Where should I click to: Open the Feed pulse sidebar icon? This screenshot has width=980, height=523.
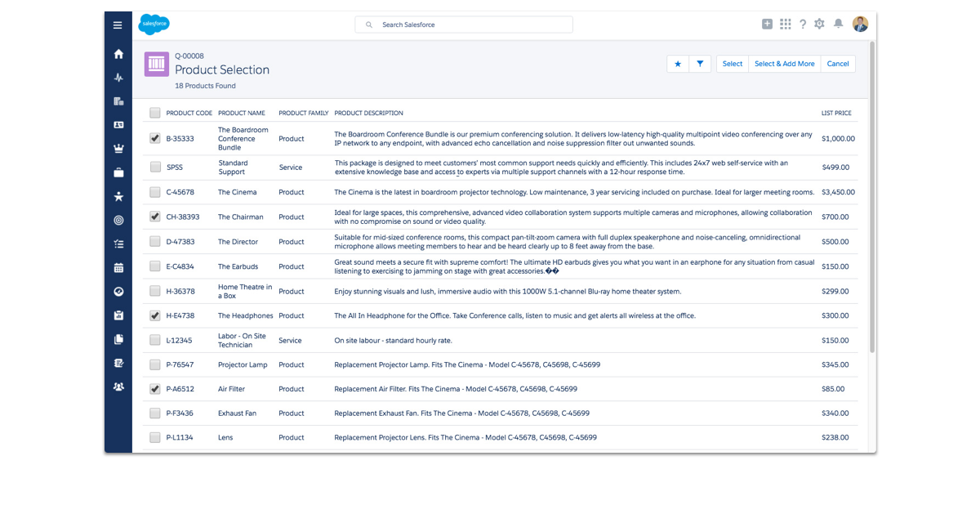[x=118, y=78]
